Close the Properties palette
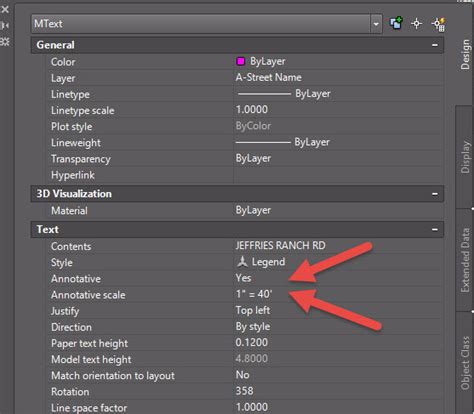This screenshot has height=414, width=474. [x=5, y=9]
